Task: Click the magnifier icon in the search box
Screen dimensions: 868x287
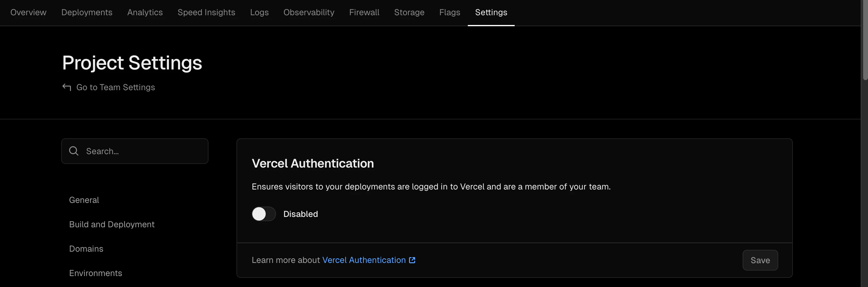Action: 74,151
